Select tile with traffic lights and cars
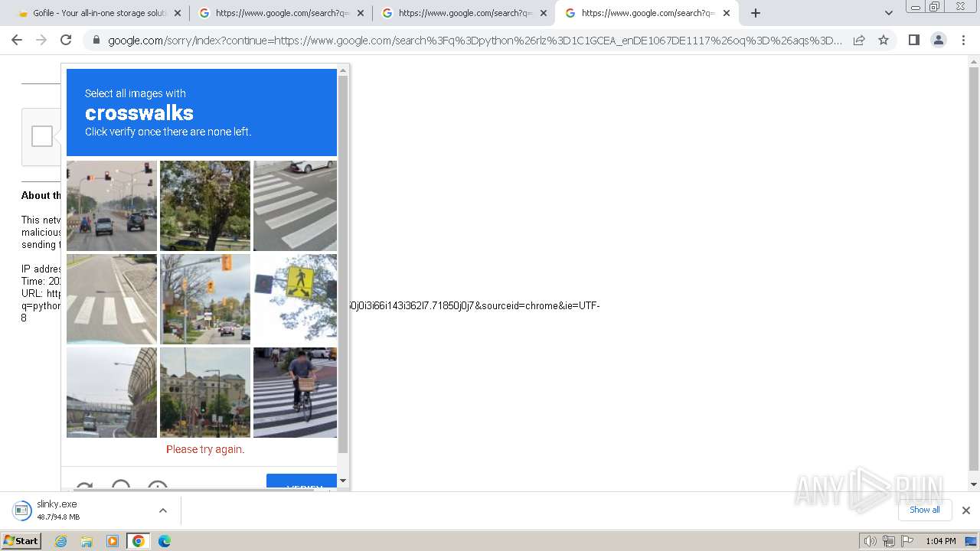980x551 pixels. click(112, 206)
